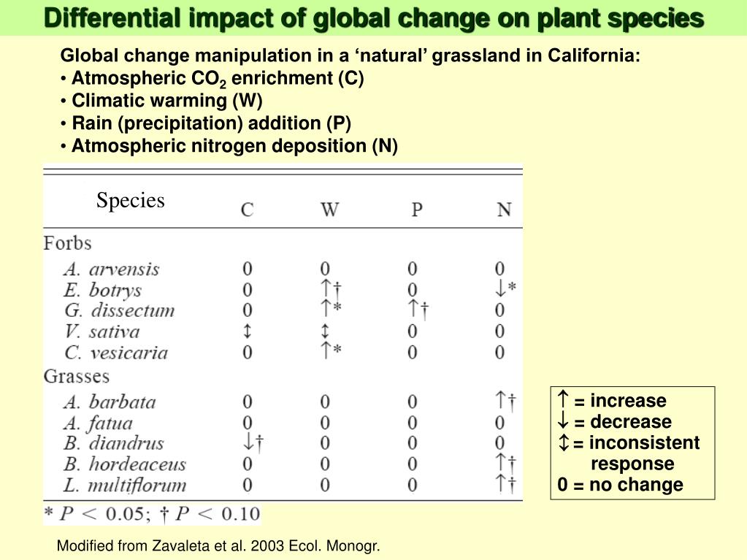The width and height of the screenshot is (747, 560).
Task: Click the Zavaleta et al. 2003 citation
Action: point(218,545)
